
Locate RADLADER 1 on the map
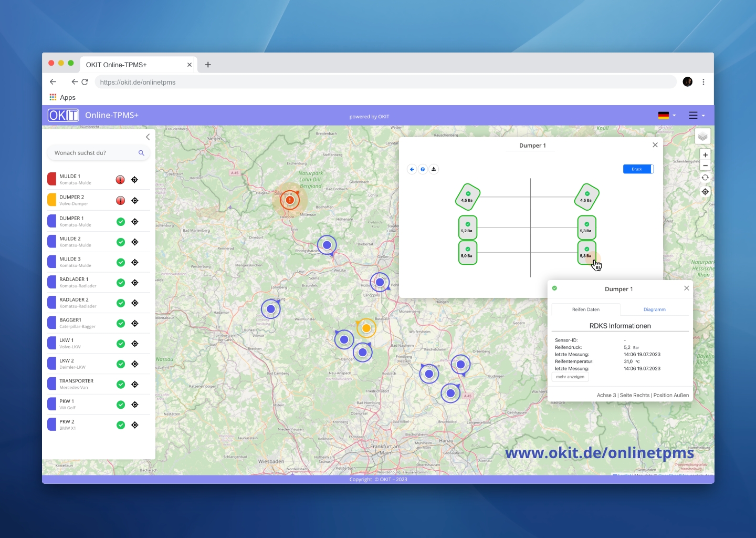pyautogui.click(x=135, y=283)
